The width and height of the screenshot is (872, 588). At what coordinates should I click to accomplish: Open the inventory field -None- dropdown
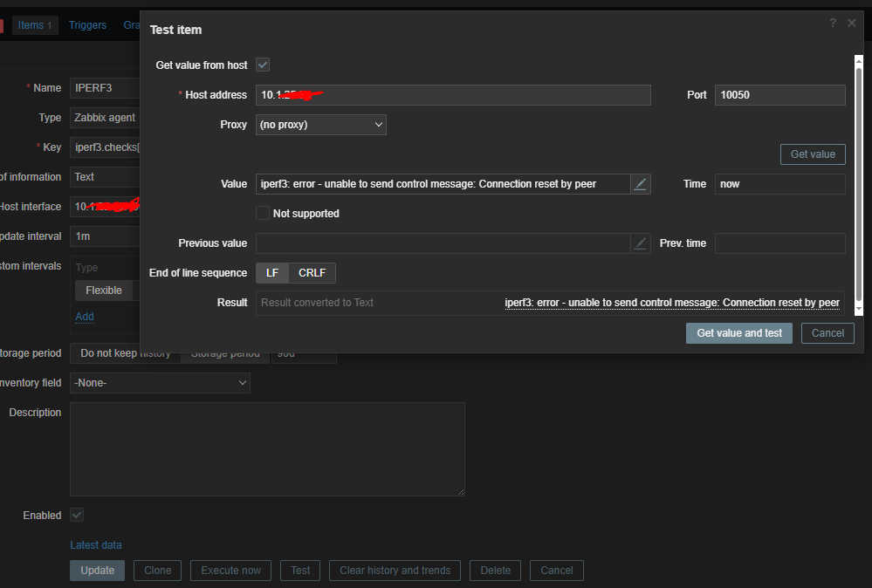point(160,383)
